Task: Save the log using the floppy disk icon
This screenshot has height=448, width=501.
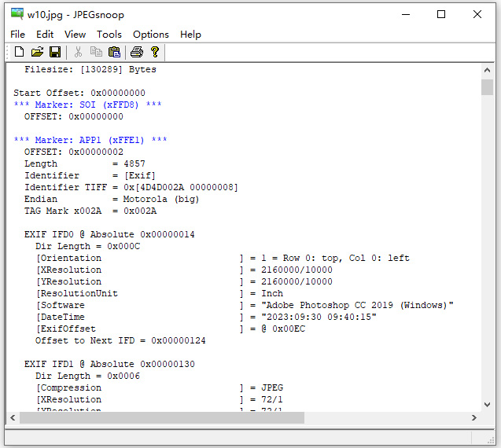Action: pyautogui.click(x=55, y=52)
